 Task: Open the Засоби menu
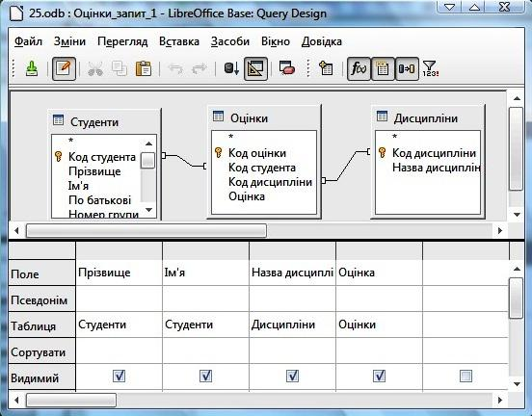[x=230, y=41]
